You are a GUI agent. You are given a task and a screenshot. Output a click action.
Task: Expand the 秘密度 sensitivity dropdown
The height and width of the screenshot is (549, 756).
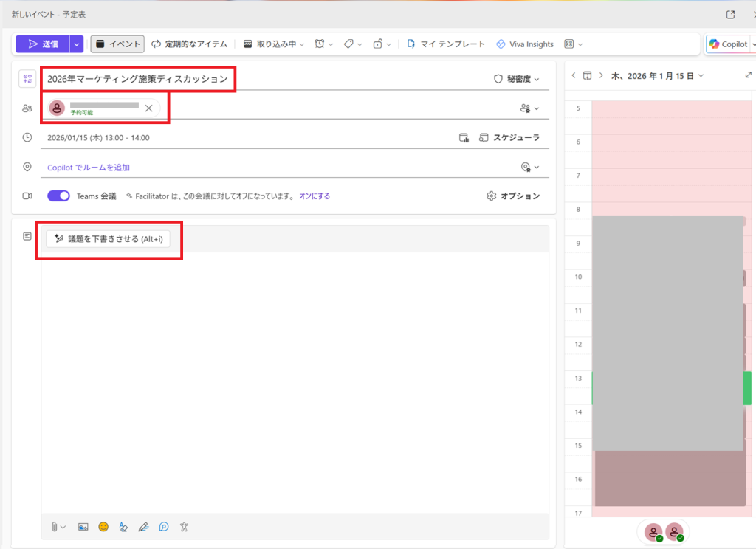(516, 79)
